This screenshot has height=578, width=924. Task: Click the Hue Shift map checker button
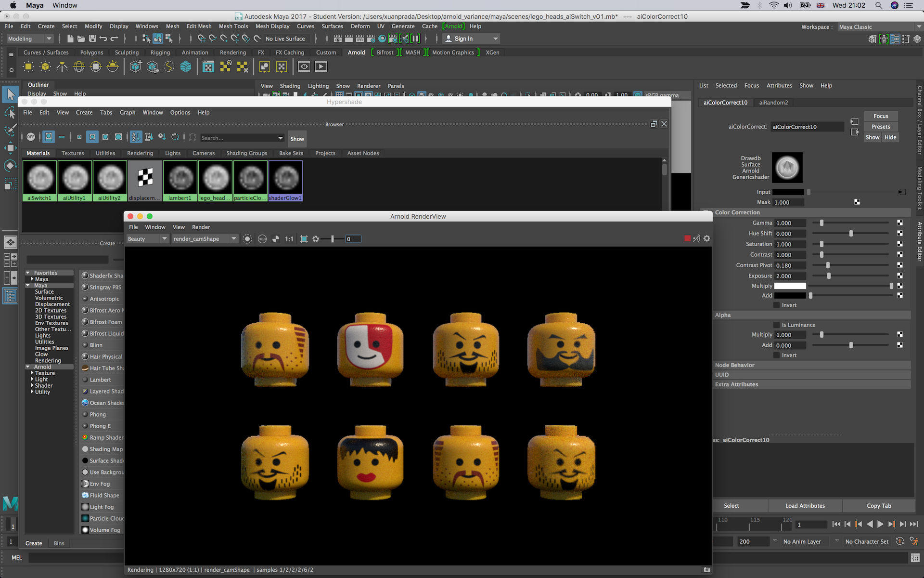(900, 233)
